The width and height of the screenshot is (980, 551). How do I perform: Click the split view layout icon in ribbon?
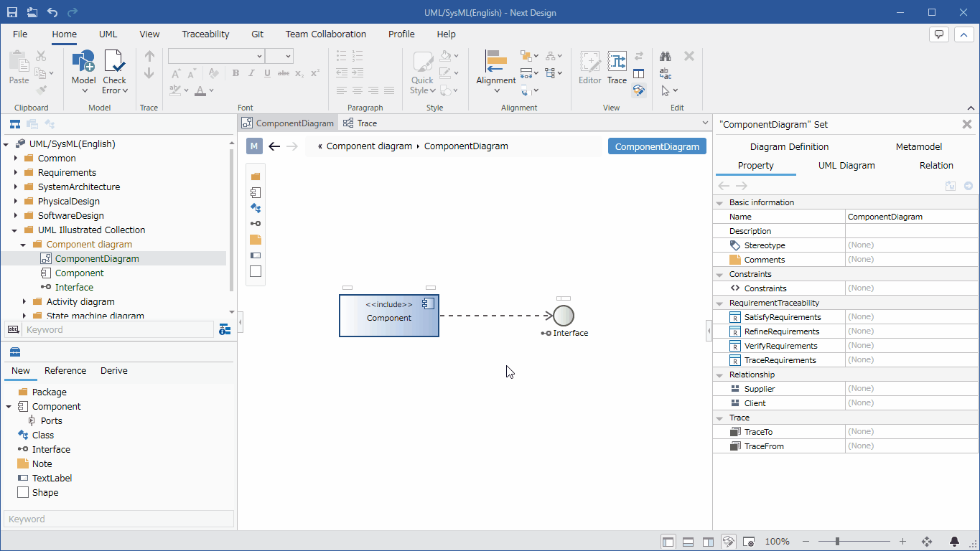(638, 73)
